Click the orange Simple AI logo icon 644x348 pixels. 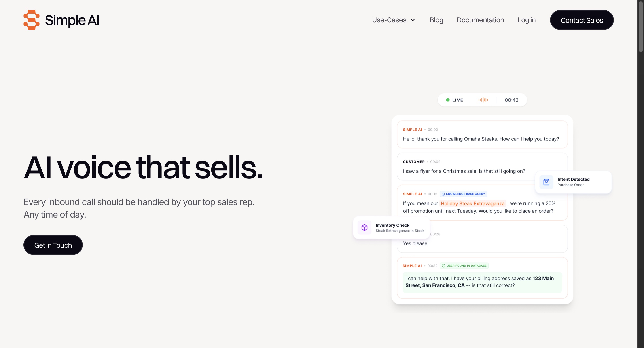point(32,20)
